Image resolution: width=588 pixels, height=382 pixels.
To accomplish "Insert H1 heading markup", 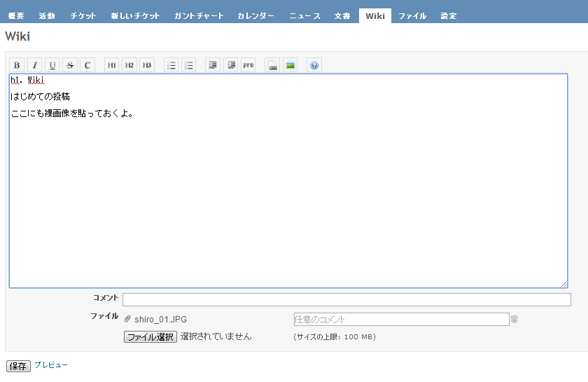I will (x=112, y=65).
